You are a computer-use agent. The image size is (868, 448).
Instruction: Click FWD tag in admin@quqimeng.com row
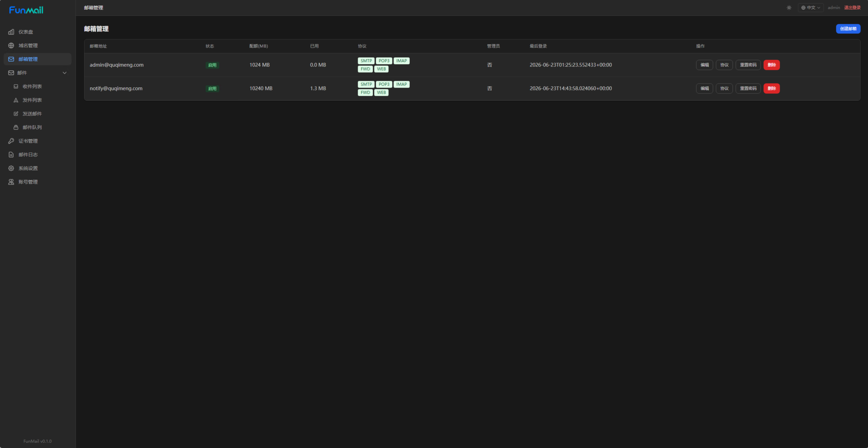click(x=365, y=69)
